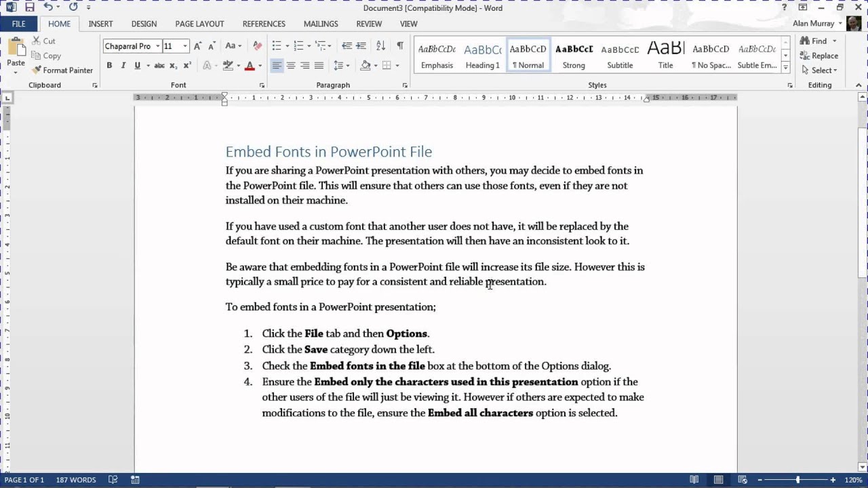Open the Chaparral Pro font name dropdown
The height and width of the screenshot is (488, 868).
coord(157,46)
